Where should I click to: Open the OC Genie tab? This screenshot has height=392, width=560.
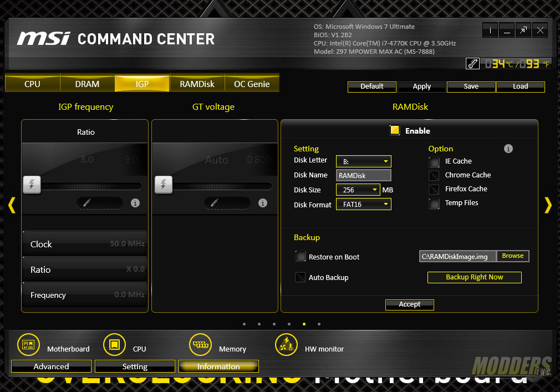[252, 84]
